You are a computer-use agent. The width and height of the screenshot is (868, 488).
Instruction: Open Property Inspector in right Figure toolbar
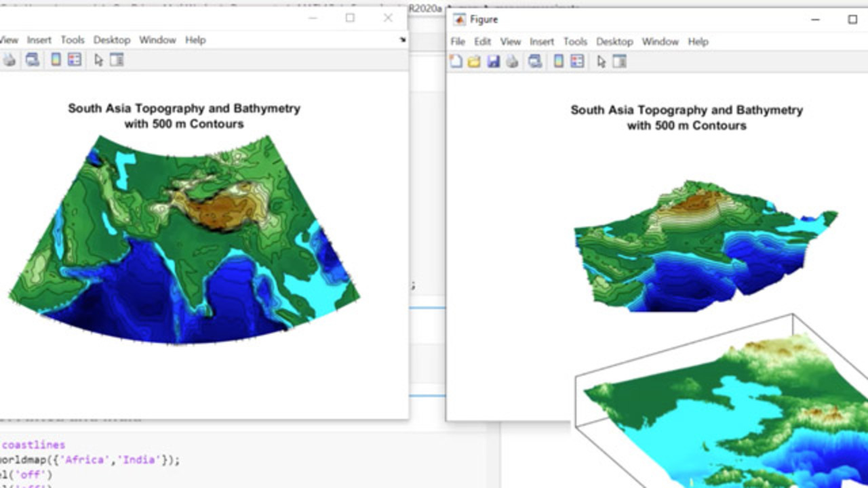619,62
